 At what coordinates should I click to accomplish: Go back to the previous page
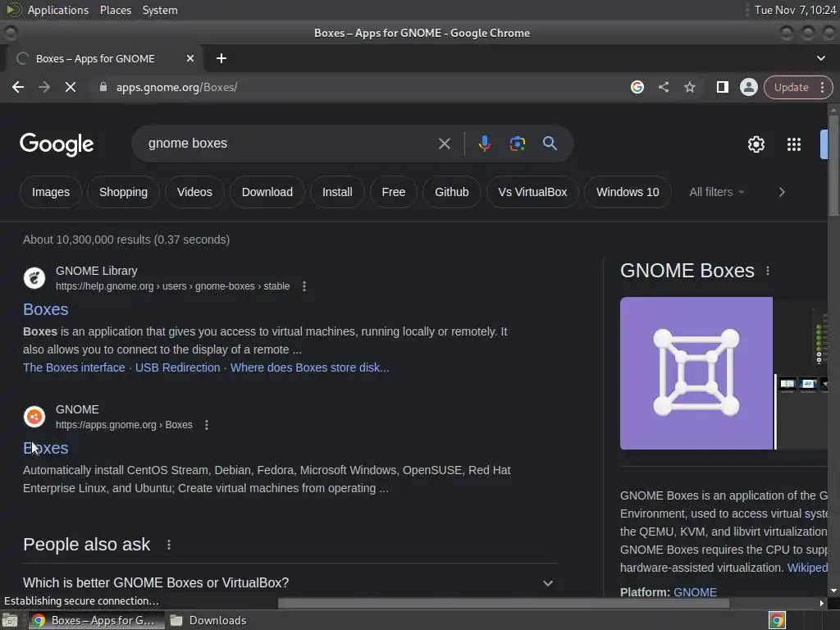(x=18, y=87)
